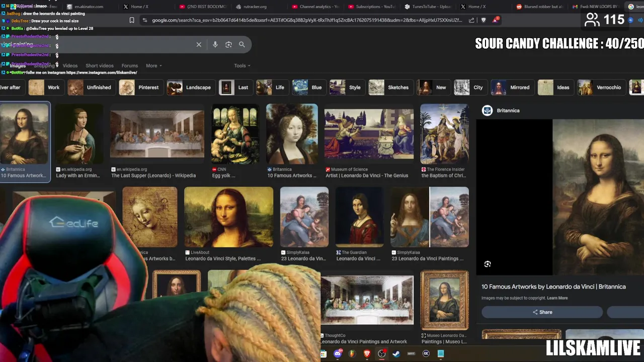This screenshot has height=362, width=644.
Task: Open the notepad taskbar icon
Action: pos(441,353)
